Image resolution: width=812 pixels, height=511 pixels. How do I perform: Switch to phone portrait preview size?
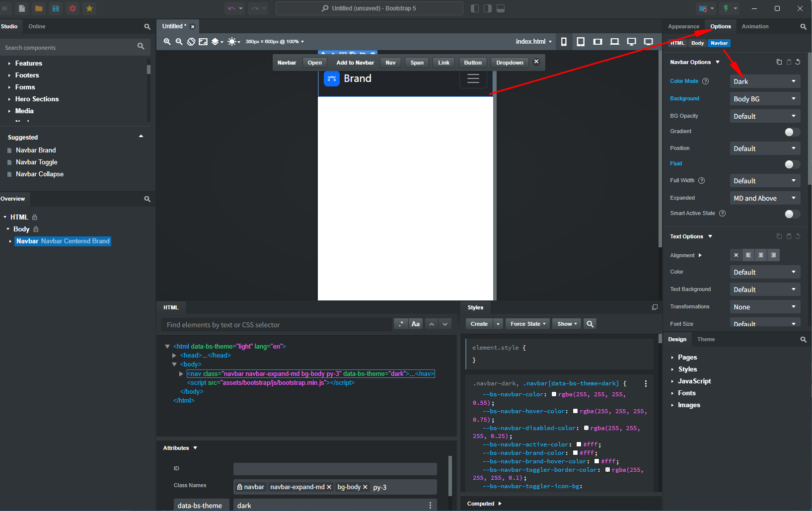(564, 42)
